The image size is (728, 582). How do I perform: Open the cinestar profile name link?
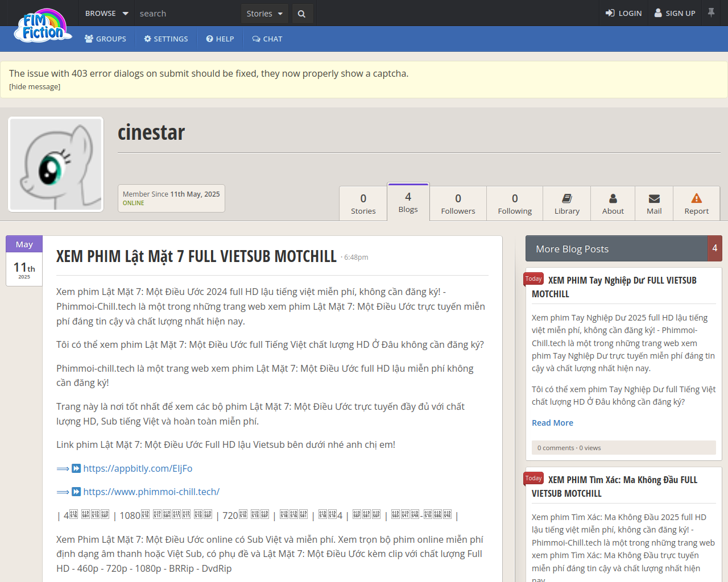[x=151, y=132]
